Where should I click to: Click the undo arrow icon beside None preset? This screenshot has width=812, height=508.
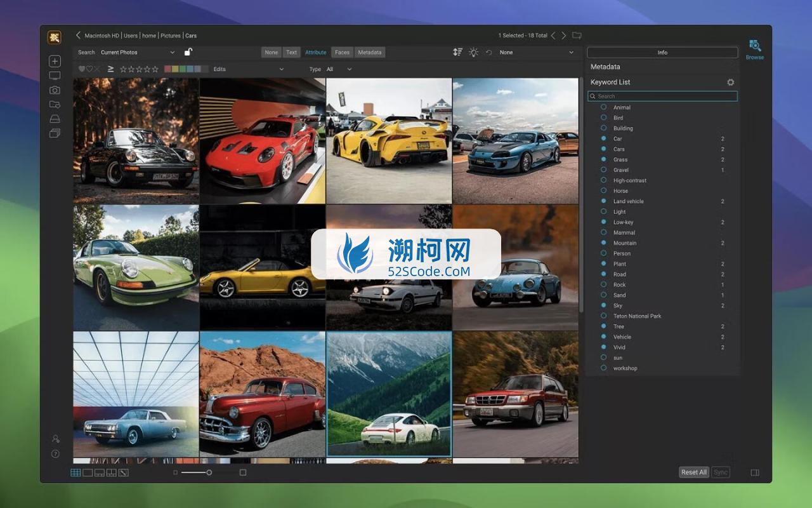tap(488, 52)
